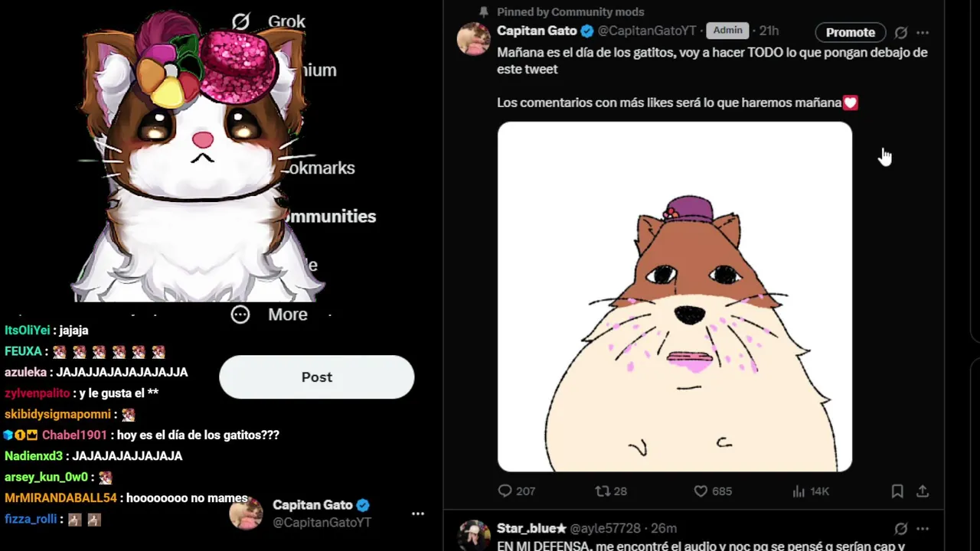Repost the tweet with 28 reposts
The image size is (980, 551).
603,491
